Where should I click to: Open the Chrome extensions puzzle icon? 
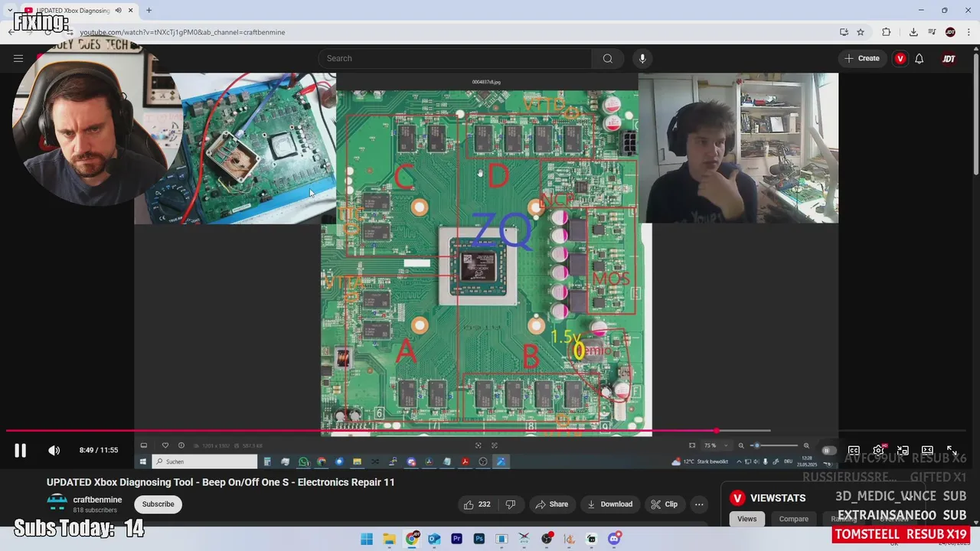[887, 32]
